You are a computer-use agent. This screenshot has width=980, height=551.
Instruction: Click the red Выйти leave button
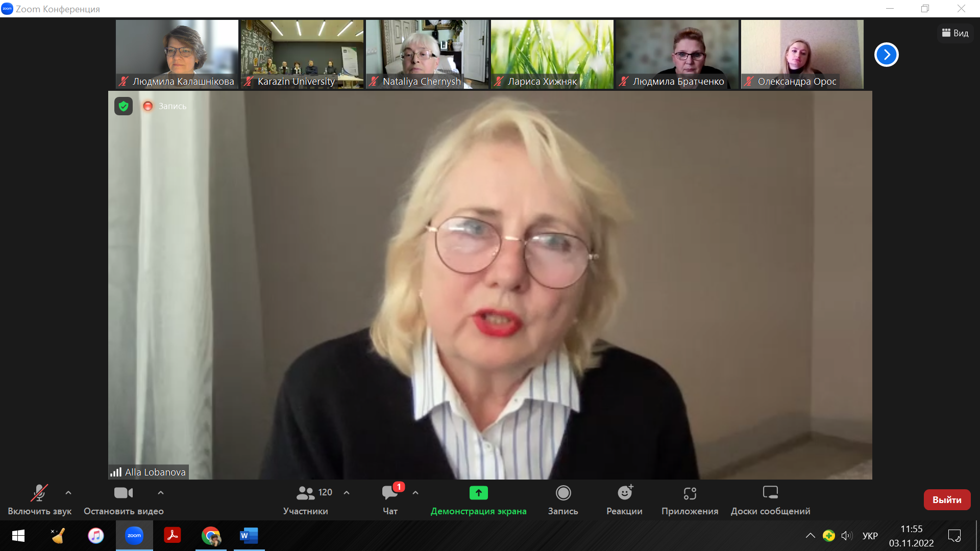pos(947,500)
